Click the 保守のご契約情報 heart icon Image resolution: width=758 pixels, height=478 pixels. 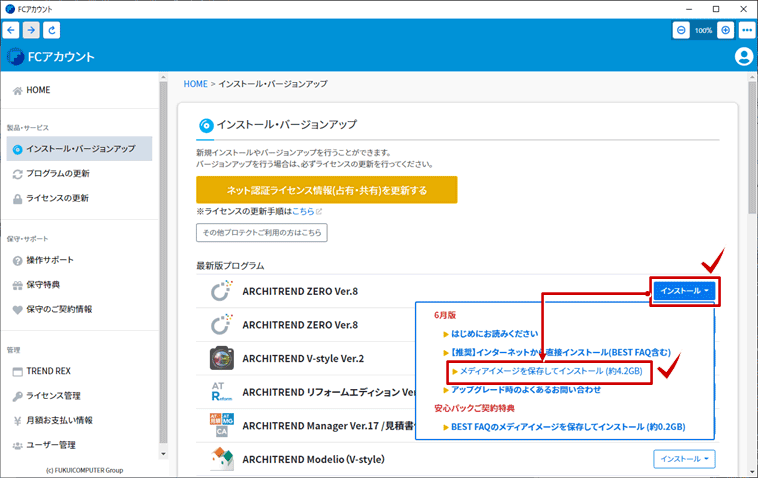[17, 310]
